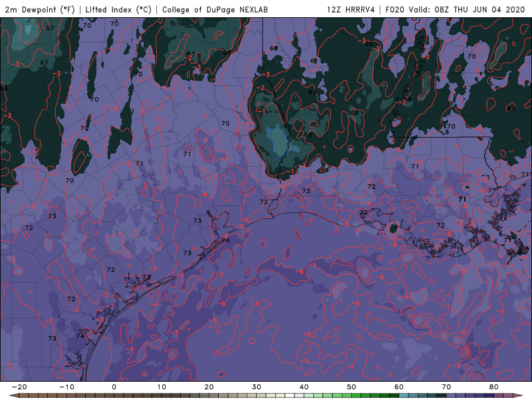
Task: Click the "0" color scale label
Action: [x=114, y=387]
